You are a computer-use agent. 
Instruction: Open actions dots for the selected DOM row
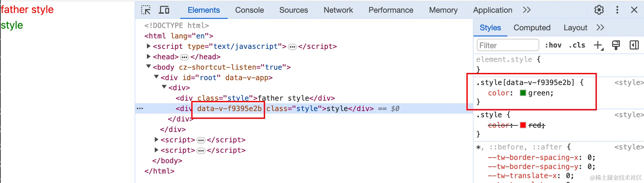click(x=140, y=108)
